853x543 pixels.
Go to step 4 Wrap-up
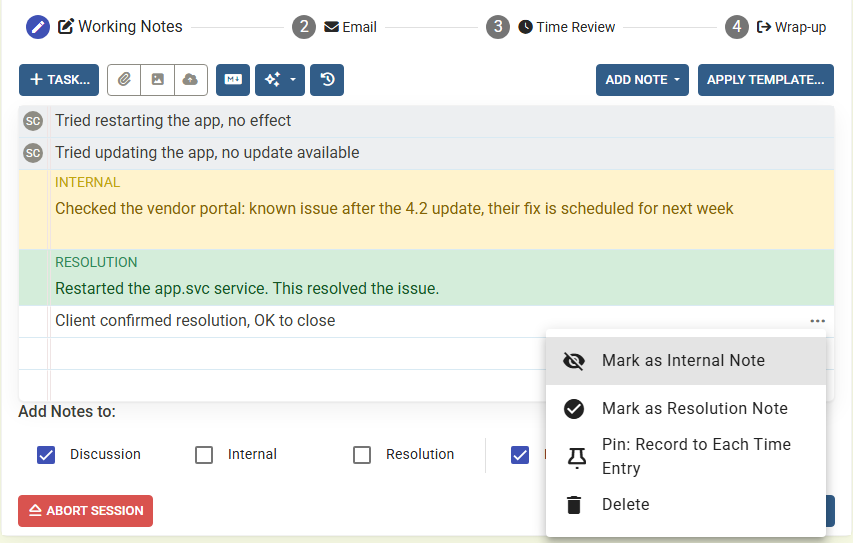pyautogui.click(x=792, y=27)
